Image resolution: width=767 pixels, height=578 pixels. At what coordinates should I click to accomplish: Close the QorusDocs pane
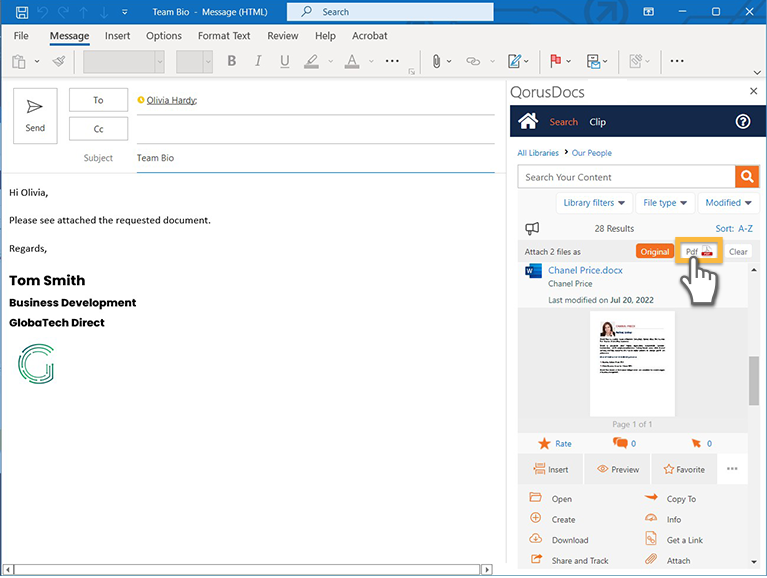point(753,91)
